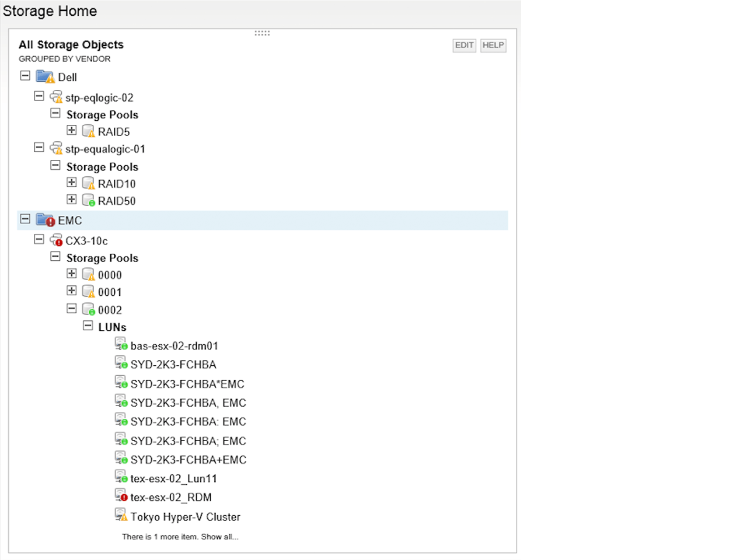Screen dimensions: 747x560
Task: Collapse the Dell vendor group
Action: click(x=25, y=76)
